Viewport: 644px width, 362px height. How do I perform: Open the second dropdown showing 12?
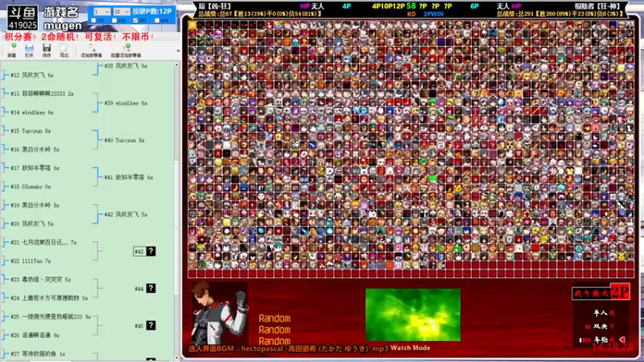[x=122, y=11]
